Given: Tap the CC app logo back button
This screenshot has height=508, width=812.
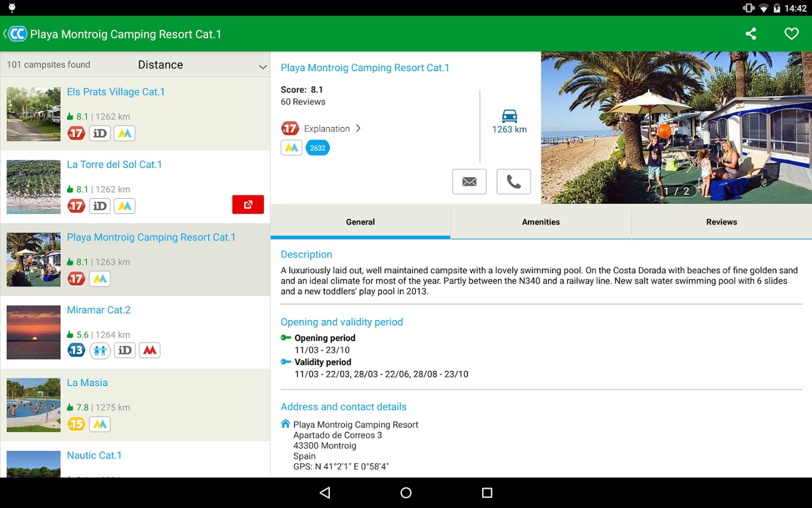Looking at the screenshot, I should [x=15, y=34].
